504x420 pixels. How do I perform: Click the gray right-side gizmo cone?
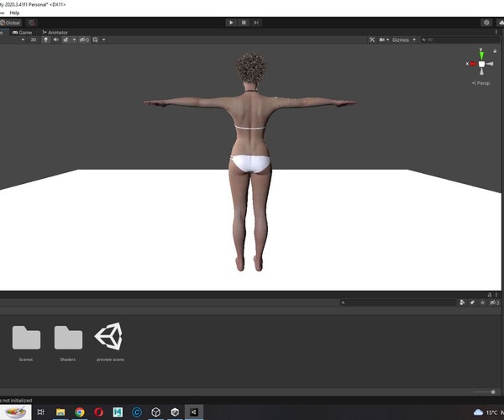[x=490, y=64]
